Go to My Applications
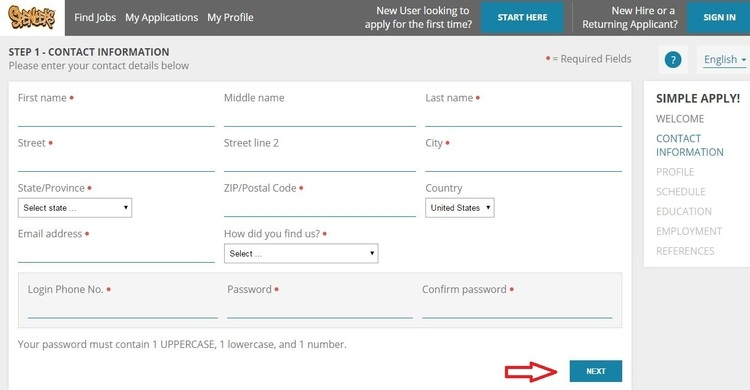Viewport: 750px width, 390px height. [x=161, y=17]
